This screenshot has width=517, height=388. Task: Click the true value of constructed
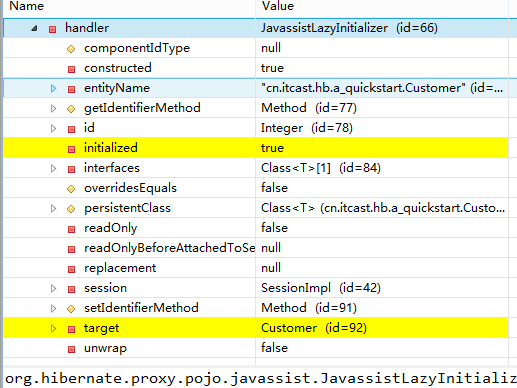pos(272,68)
